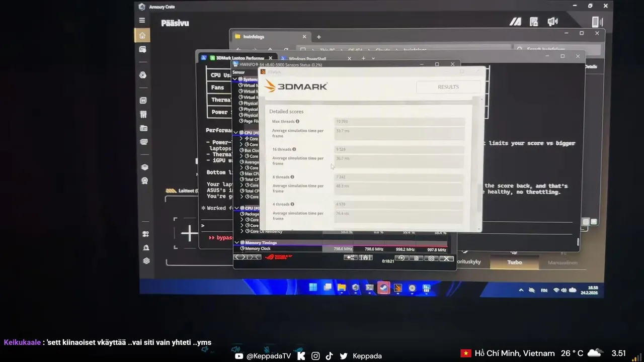
Task: Open the Devices icon below Home in sidebar
Action: pos(143,49)
